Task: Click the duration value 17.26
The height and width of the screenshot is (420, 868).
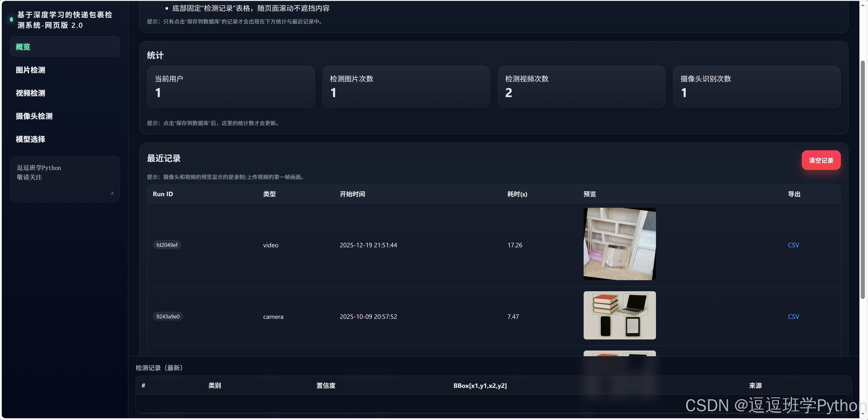Action: 514,245
